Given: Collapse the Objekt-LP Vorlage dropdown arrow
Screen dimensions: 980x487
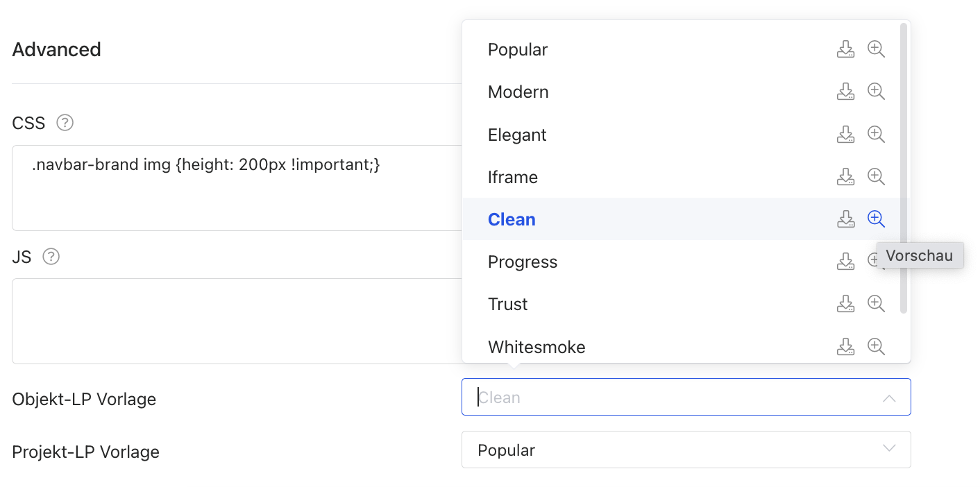Looking at the screenshot, I should click(x=889, y=398).
